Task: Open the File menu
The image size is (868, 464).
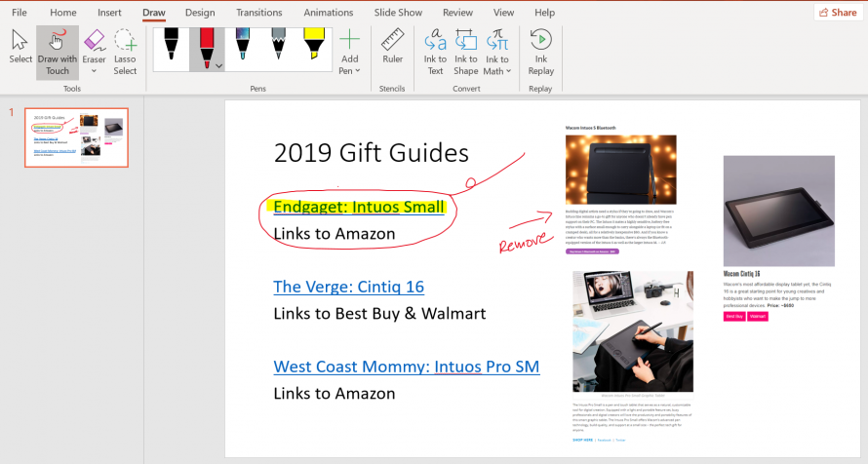Action: pyautogui.click(x=20, y=12)
